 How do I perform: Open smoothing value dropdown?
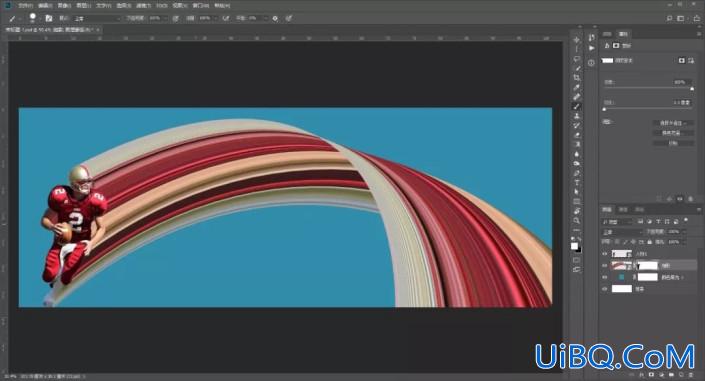coord(266,18)
